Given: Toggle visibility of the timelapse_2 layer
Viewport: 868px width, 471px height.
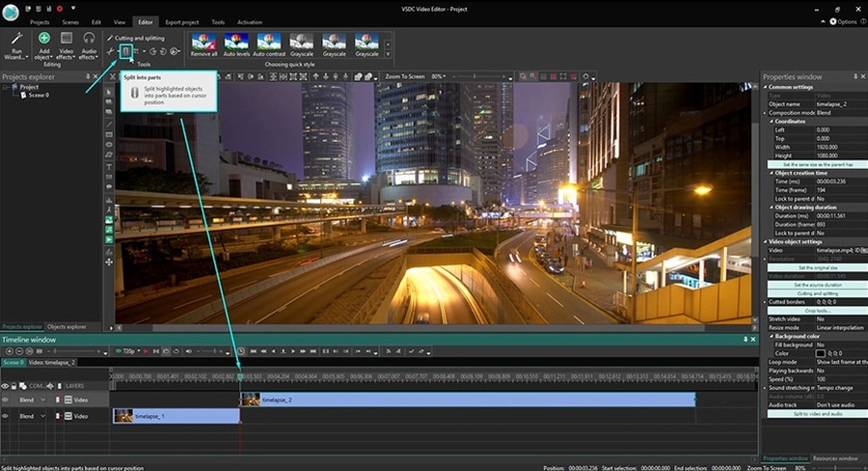Looking at the screenshot, I should (6, 400).
